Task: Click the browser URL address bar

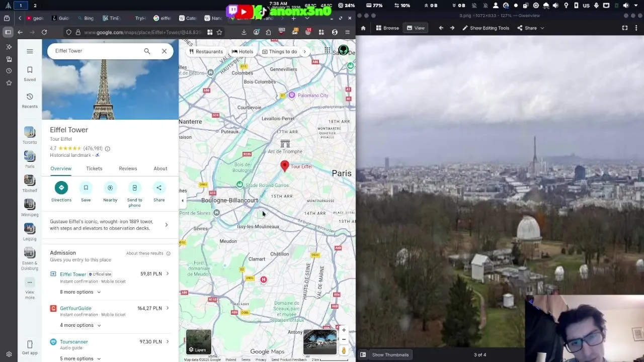Action: coord(142,32)
